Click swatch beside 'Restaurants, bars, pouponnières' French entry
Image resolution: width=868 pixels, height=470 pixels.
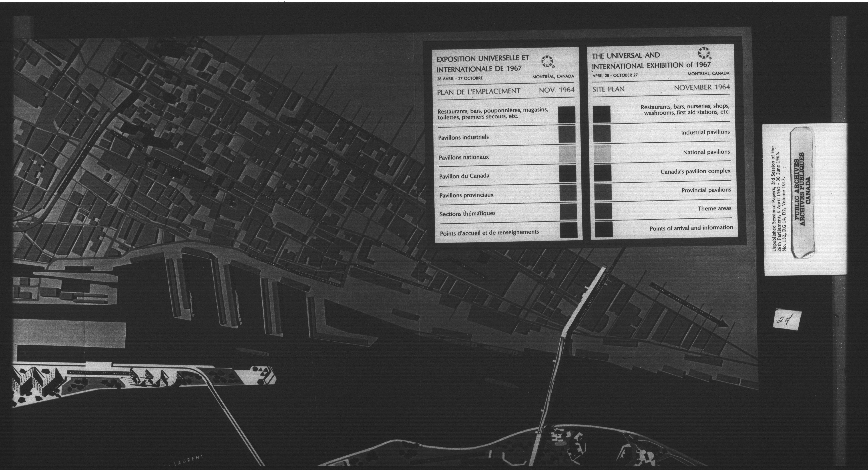[x=567, y=115]
